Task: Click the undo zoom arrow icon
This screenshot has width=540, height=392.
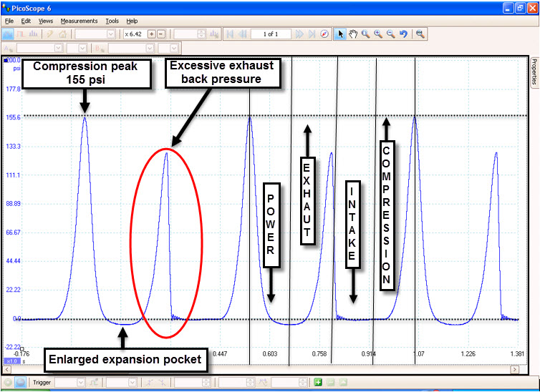Action: (403, 34)
